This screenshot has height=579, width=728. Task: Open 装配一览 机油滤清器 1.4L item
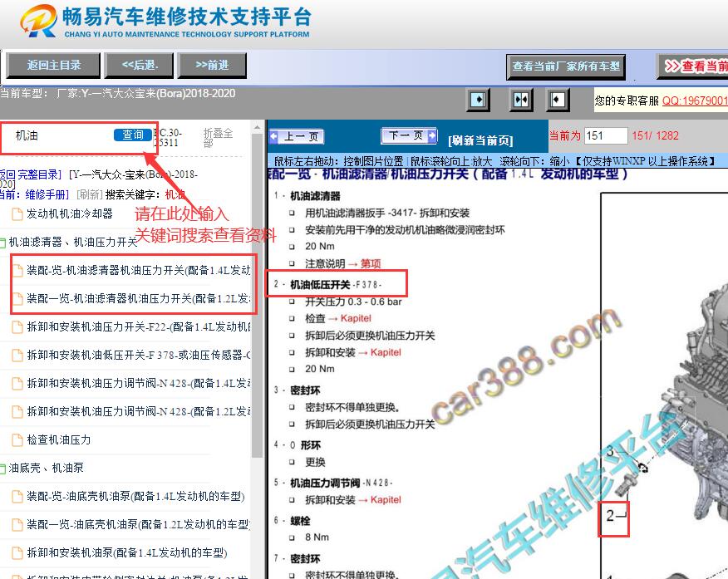[138, 271]
